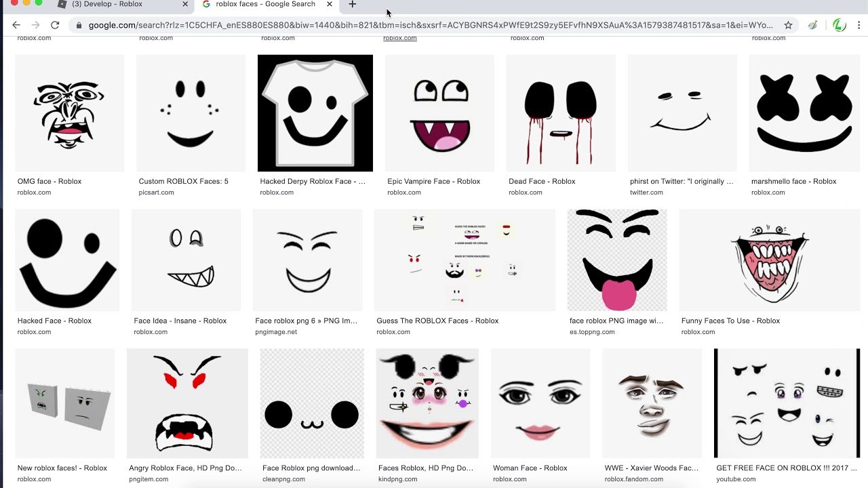
Task: Click the roblox.fandom.com source text
Action: tap(633, 479)
